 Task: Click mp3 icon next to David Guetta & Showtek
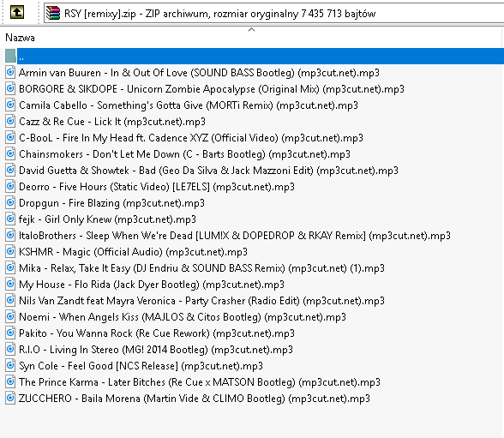10,170
